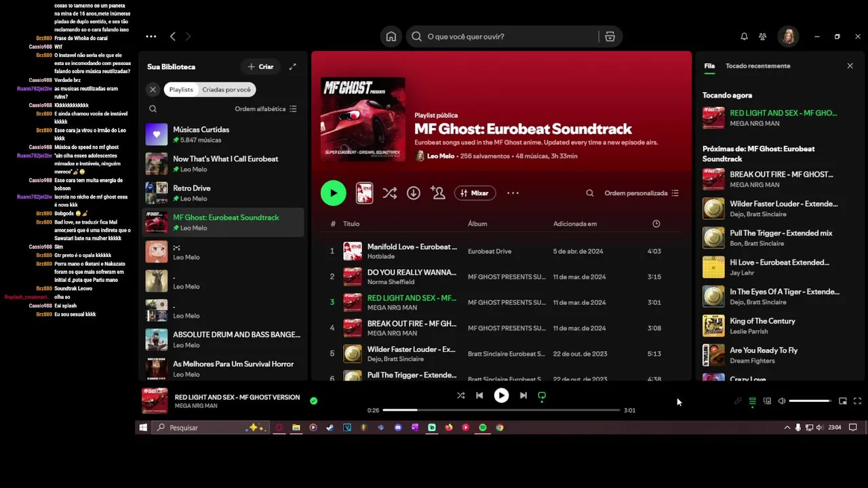Open the Windows Start menu
The height and width of the screenshot is (488, 868).
pyautogui.click(x=143, y=428)
